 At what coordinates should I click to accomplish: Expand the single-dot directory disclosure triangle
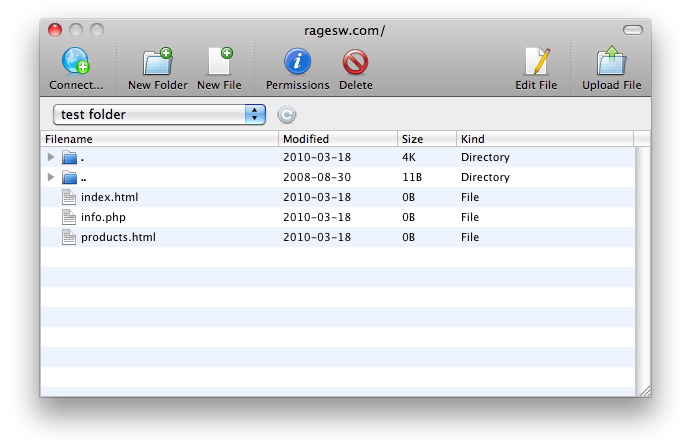coord(51,157)
